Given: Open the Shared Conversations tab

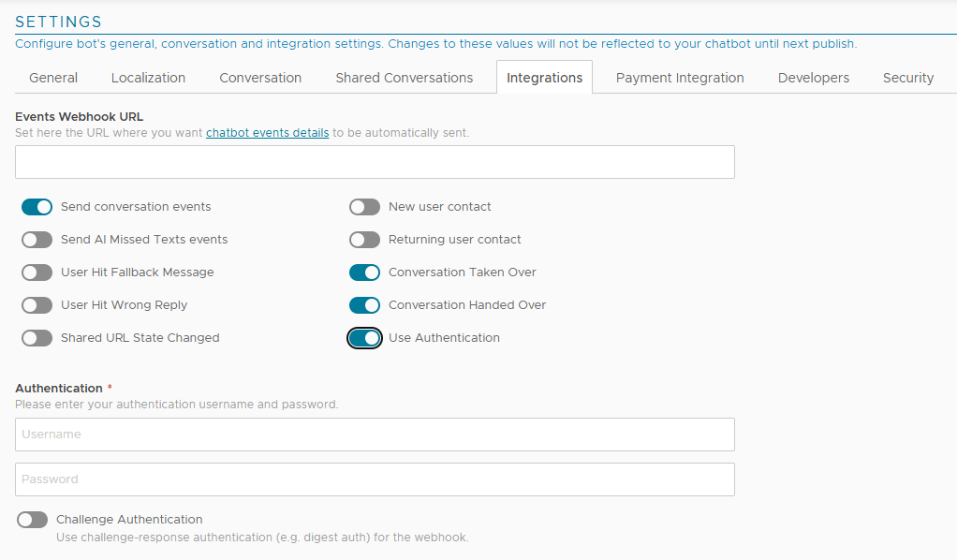Looking at the screenshot, I should (x=405, y=78).
